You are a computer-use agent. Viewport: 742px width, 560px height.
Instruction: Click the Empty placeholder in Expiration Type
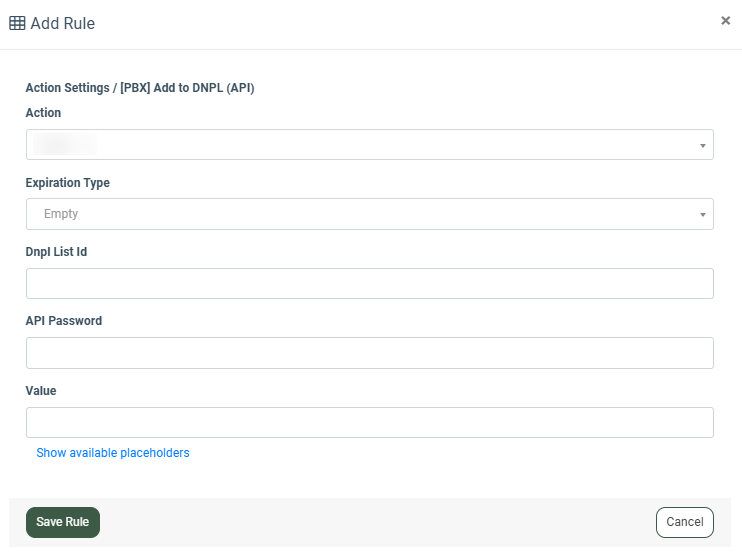pos(61,214)
